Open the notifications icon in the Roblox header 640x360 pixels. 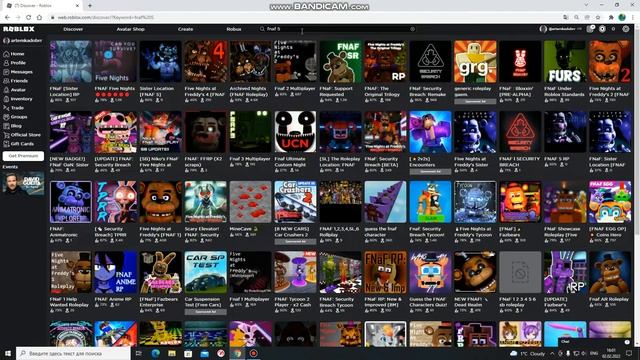pos(590,29)
